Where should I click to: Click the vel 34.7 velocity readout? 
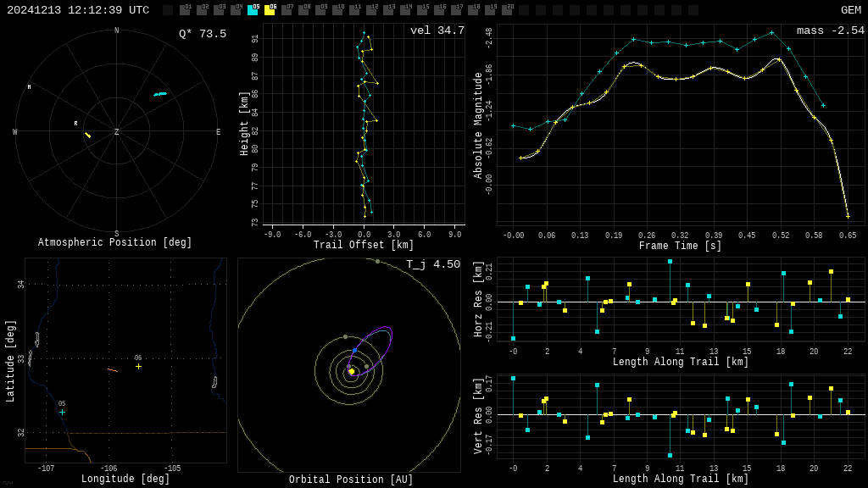(x=437, y=30)
